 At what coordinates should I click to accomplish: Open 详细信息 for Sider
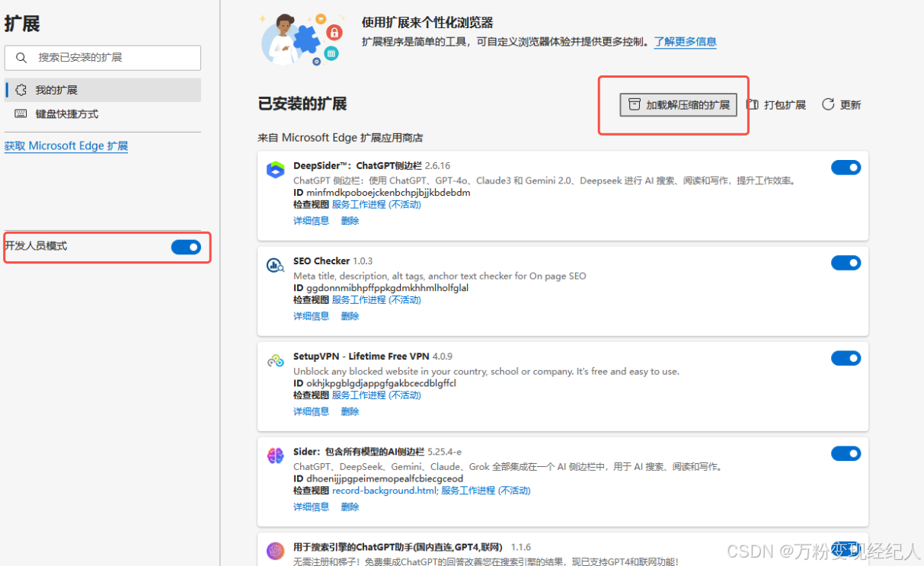click(312, 507)
